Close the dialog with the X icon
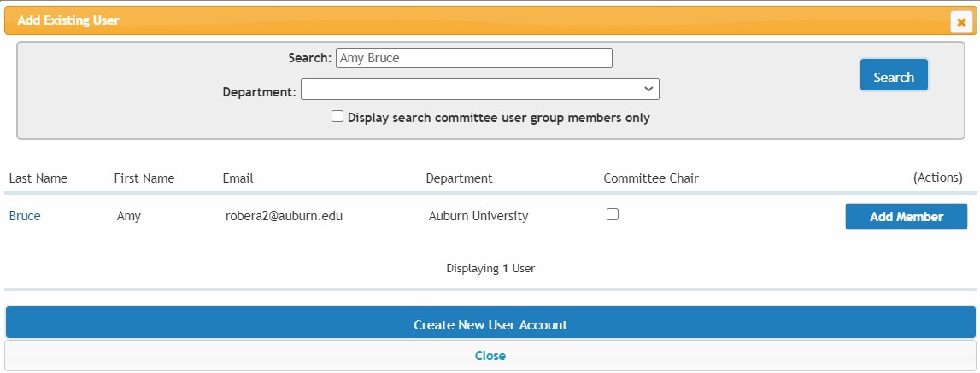Viewport: 980px width, 373px height. (x=962, y=22)
